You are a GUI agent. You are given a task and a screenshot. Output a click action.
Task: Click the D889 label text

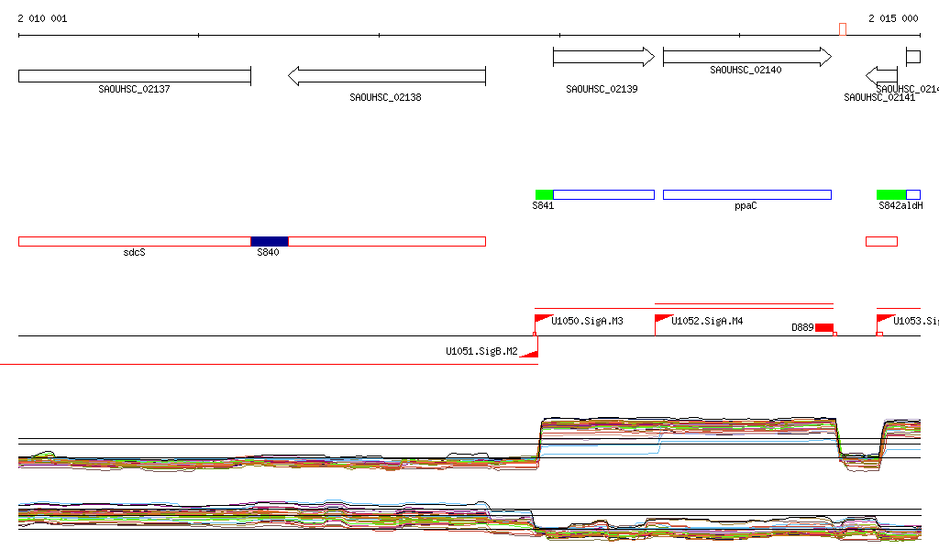[x=802, y=328]
